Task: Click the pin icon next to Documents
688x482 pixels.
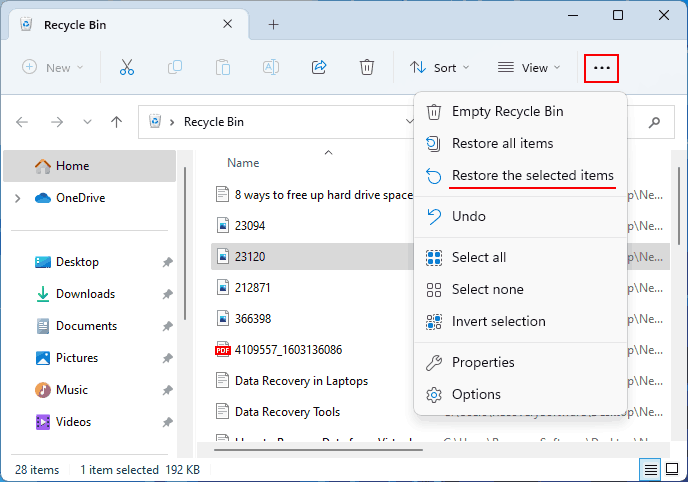Action: (167, 326)
